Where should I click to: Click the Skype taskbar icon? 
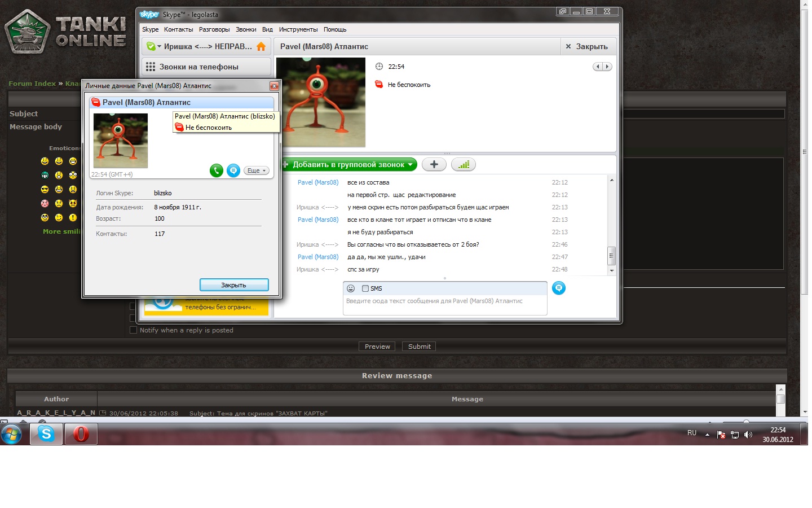(x=46, y=433)
